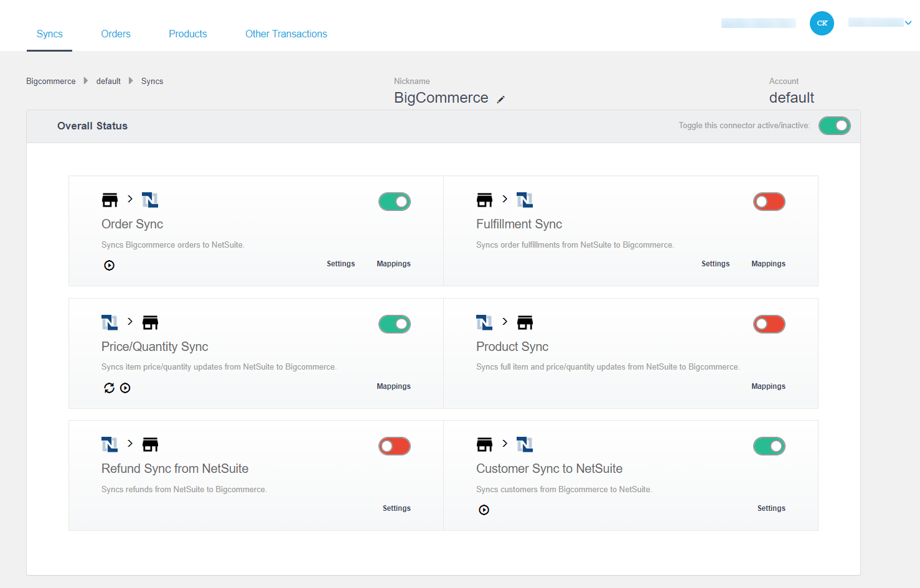Click the Product Sync title
Image resolution: width=920 pixels, height=588 pixels.
512,347
